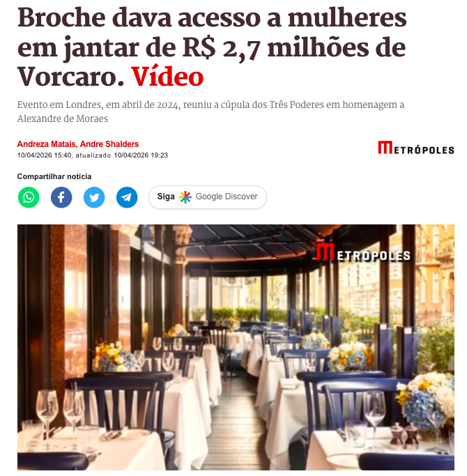This screenshot has height=476, width=467.
Task: Follow on Google Discover with Siga button
Action: (208, 197)
